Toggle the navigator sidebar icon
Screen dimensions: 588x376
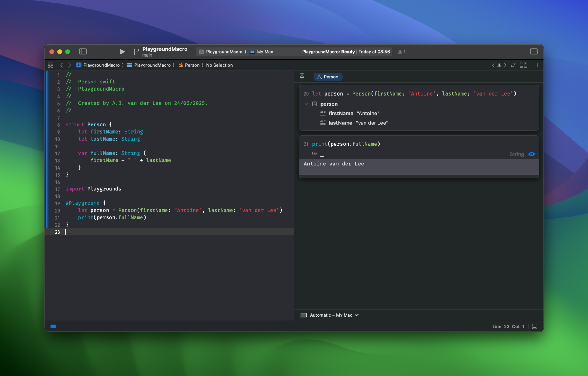tap(83, 52)
